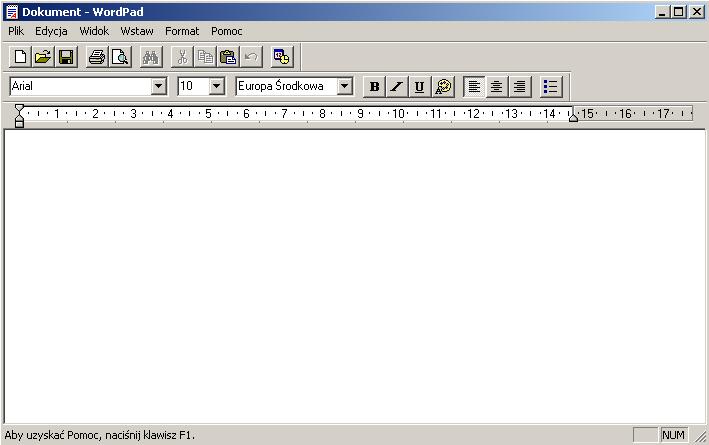Open the Wstaw menu
The image size is (709, 445).
[x=137, y=31]
